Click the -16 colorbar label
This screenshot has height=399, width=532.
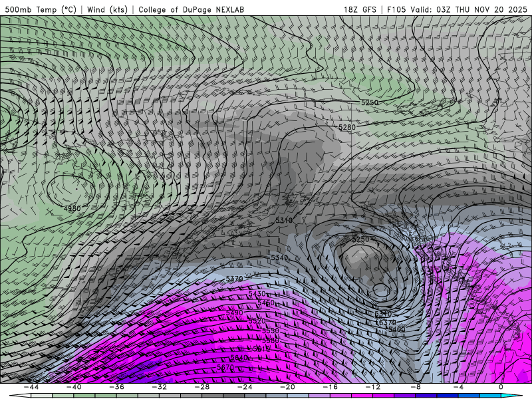point(330,387)
